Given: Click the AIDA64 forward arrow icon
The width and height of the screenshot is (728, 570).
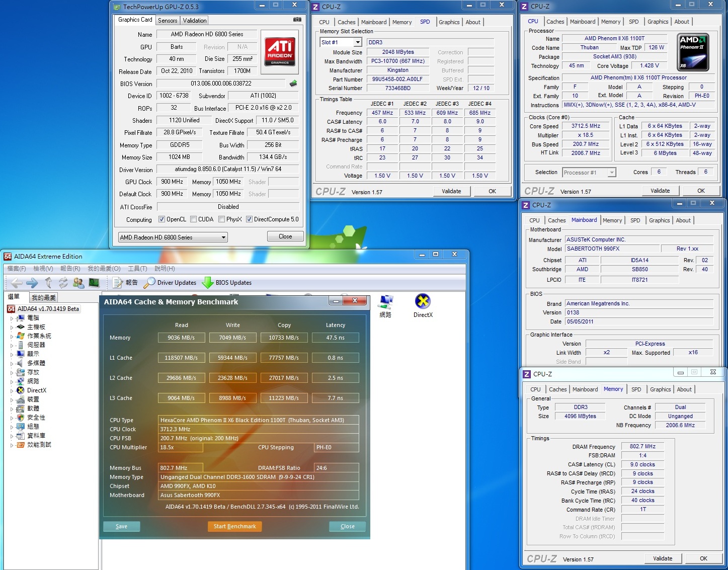Looking at the screenshot, I should (32, 283).
